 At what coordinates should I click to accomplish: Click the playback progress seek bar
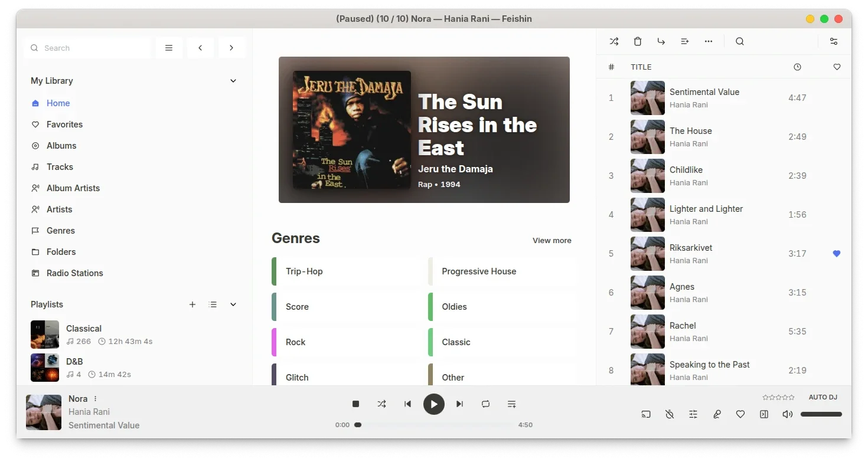[435, 425]
